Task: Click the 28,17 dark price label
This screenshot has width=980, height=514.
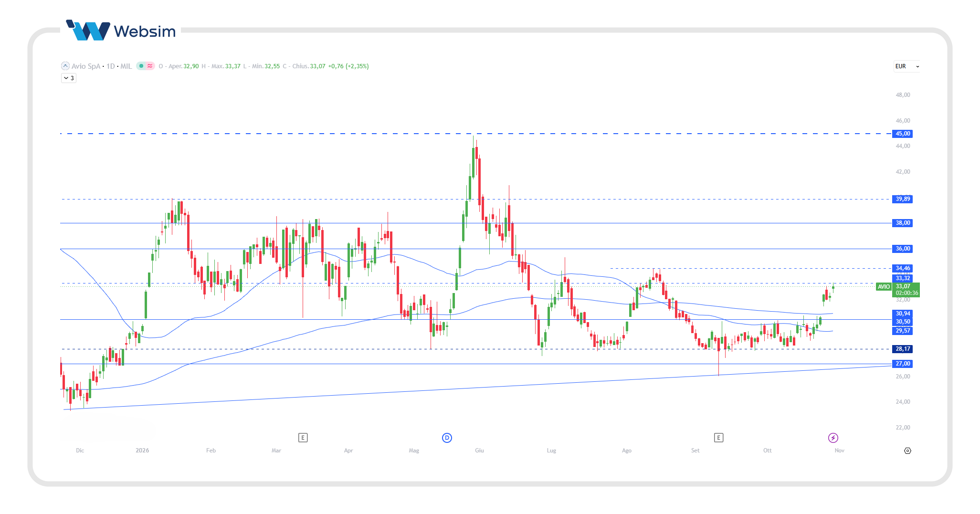Action: point(902,349)
